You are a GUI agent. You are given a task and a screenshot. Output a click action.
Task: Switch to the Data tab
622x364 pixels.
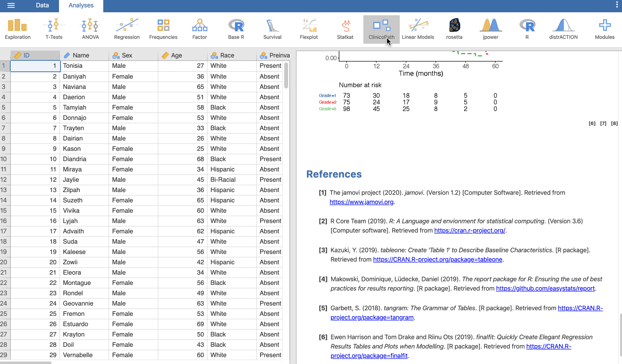coord(42,5)
